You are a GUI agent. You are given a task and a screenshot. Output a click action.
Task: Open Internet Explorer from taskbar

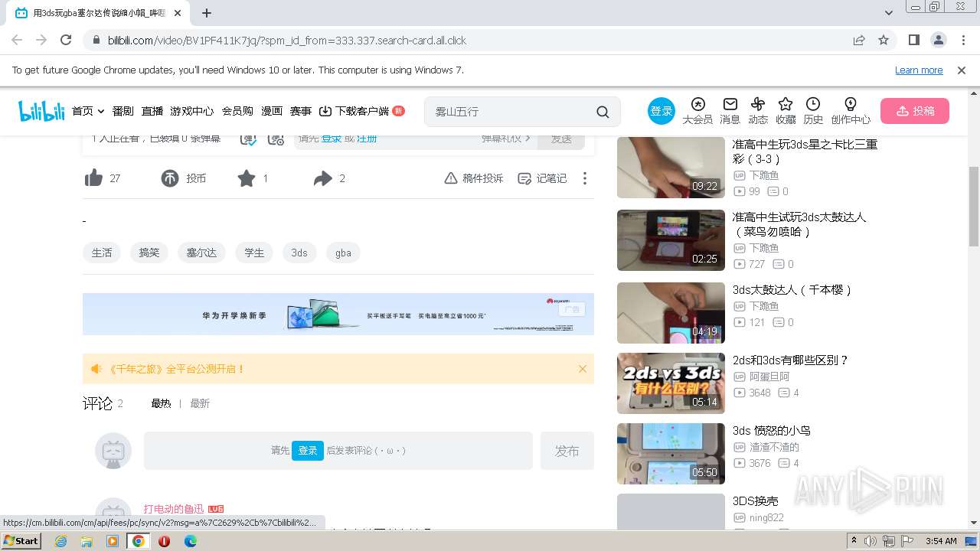click(x=60, y=541)
